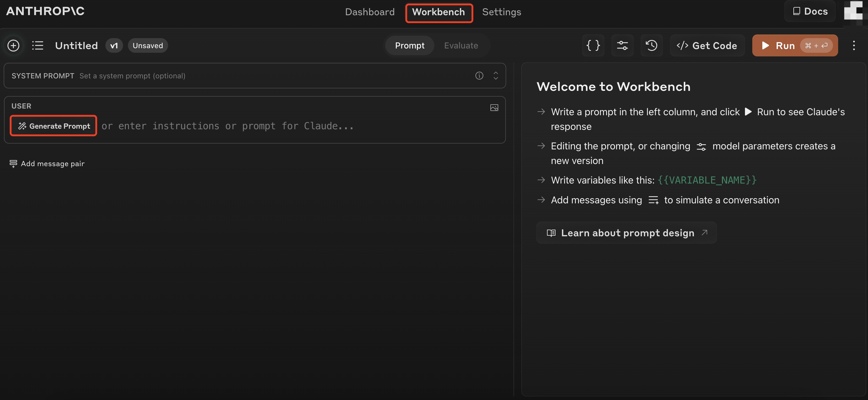Click the new prompt plus icon
Image resolution: width=868 pixels, height=400 pixels.
click(x=13, y=45)
